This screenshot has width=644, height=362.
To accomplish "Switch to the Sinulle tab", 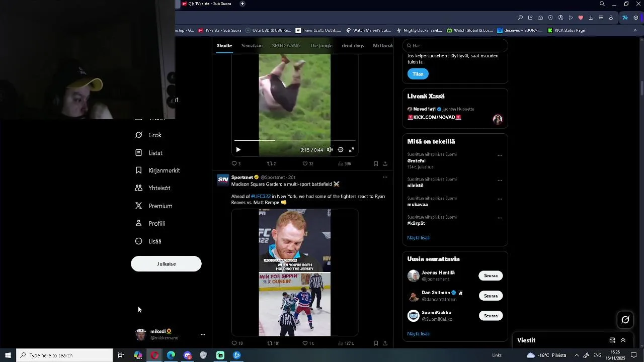I will (224, 46).
